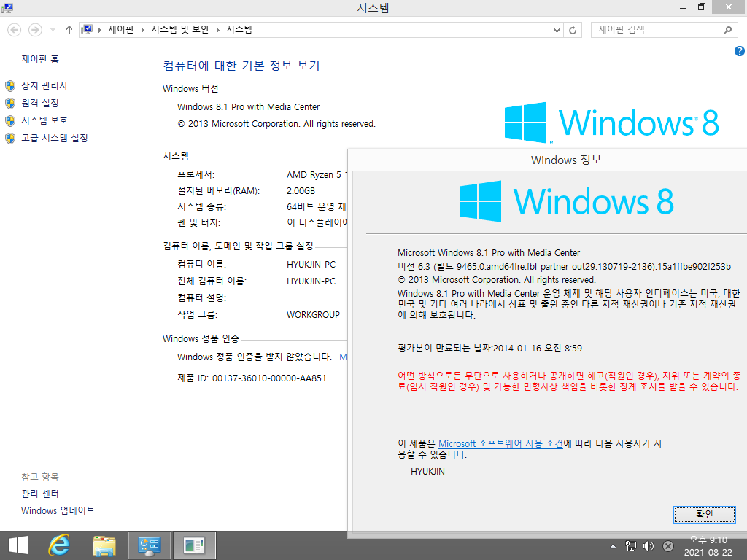Launch Internet Explorer from taskbar
The width and height of the screenshot is (747, 560).
59,545
